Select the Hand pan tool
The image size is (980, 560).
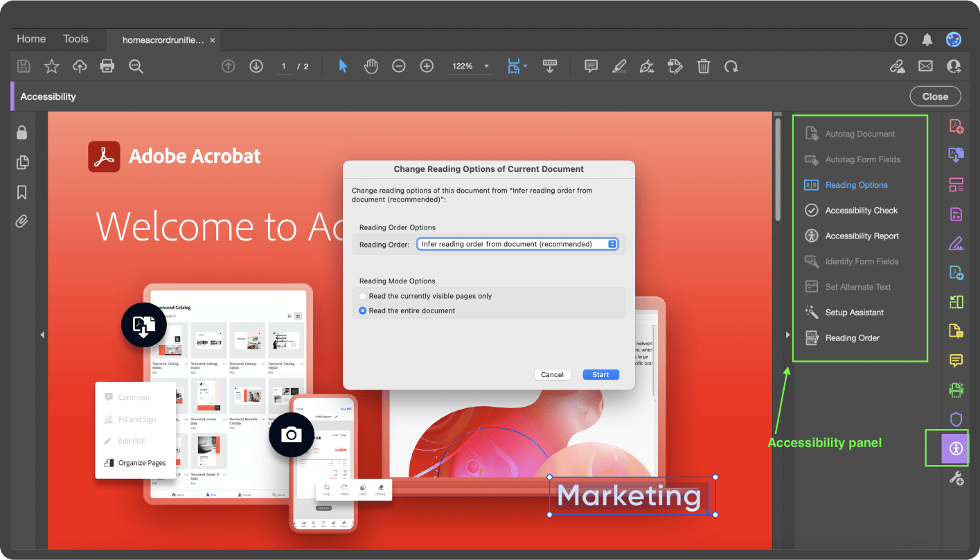[371, 67]
